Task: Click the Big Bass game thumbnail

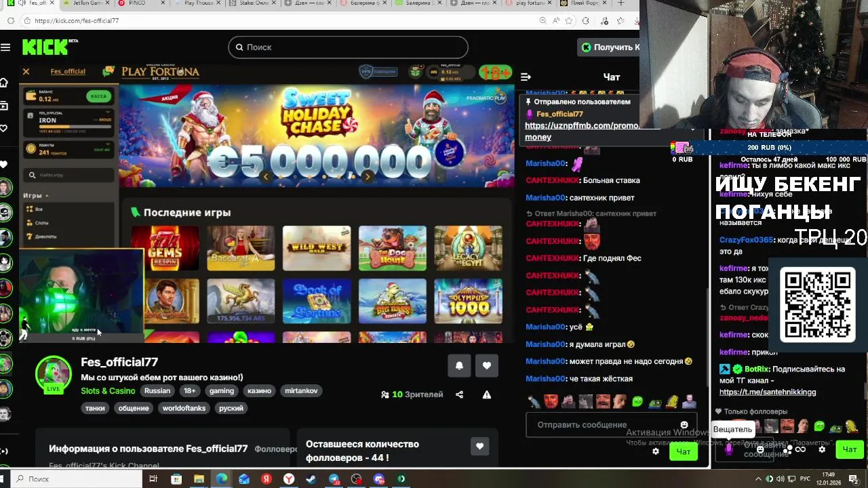Action: (x=393, y=301)
